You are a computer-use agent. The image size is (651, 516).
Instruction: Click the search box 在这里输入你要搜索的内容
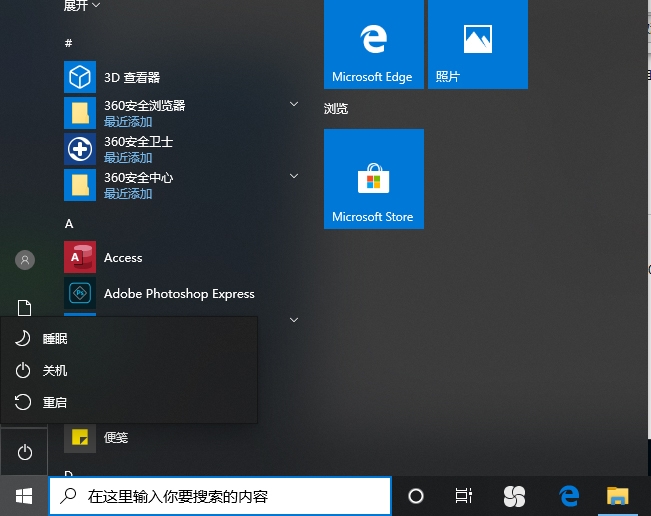click(x=220, y=496)
